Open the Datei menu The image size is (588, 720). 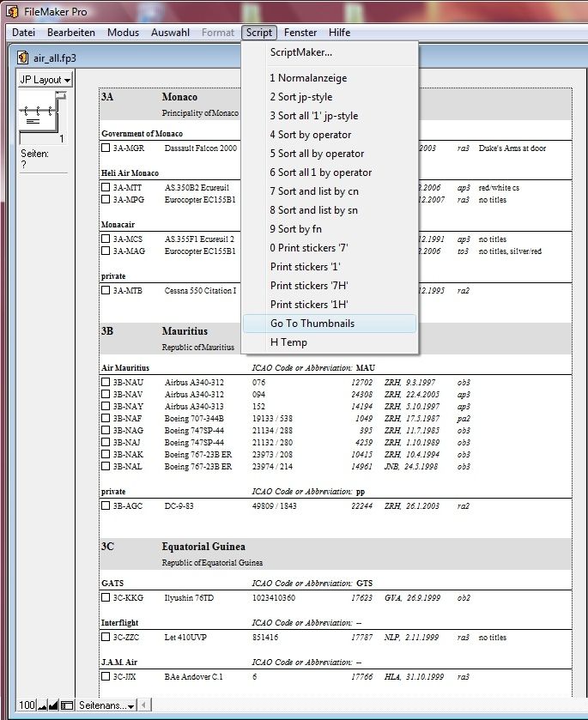[x=23, y=33]
